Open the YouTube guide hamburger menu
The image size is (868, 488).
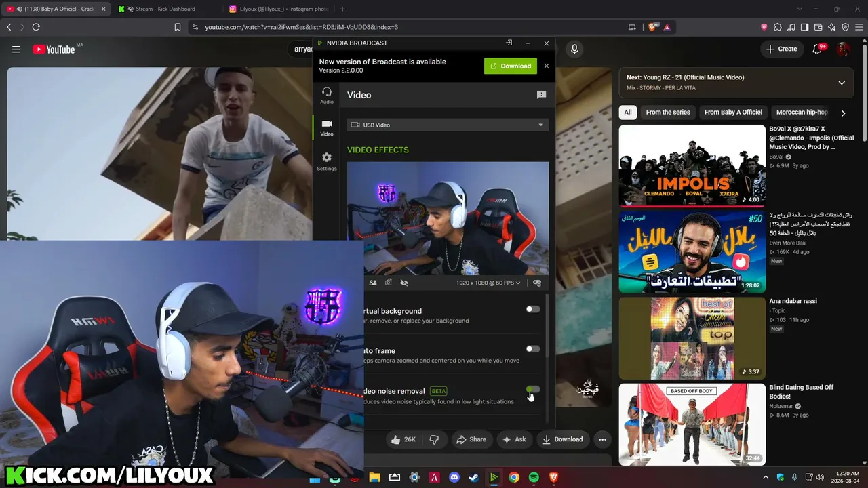pos(16,49)
